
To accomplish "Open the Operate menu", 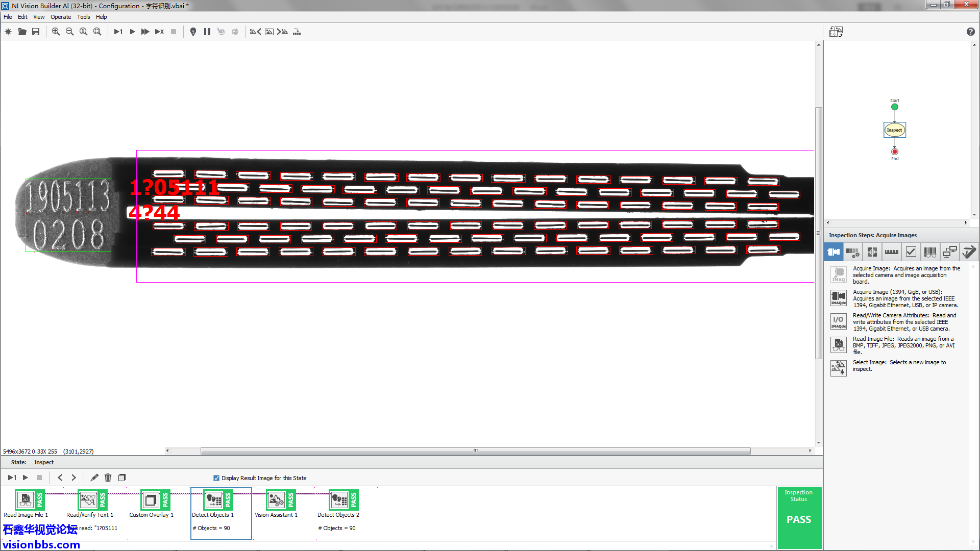I will (61, 17).
